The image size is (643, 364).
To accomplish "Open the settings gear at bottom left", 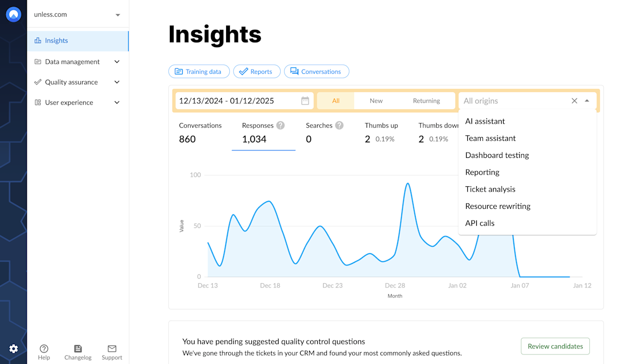I will point(13,348).
